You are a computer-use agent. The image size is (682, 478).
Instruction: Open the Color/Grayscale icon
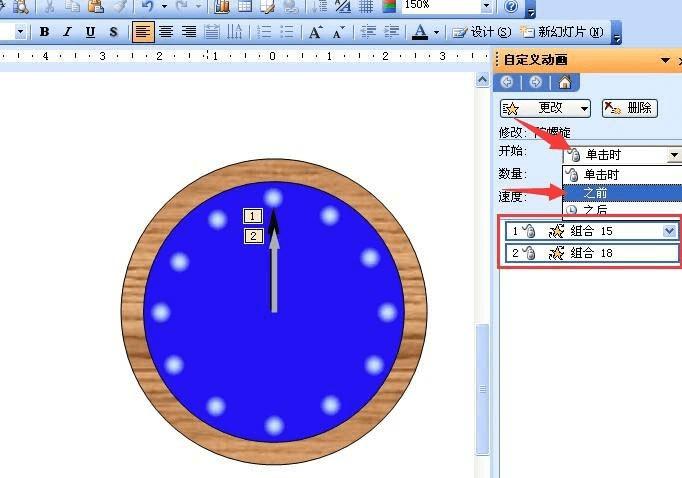(388, 6)
